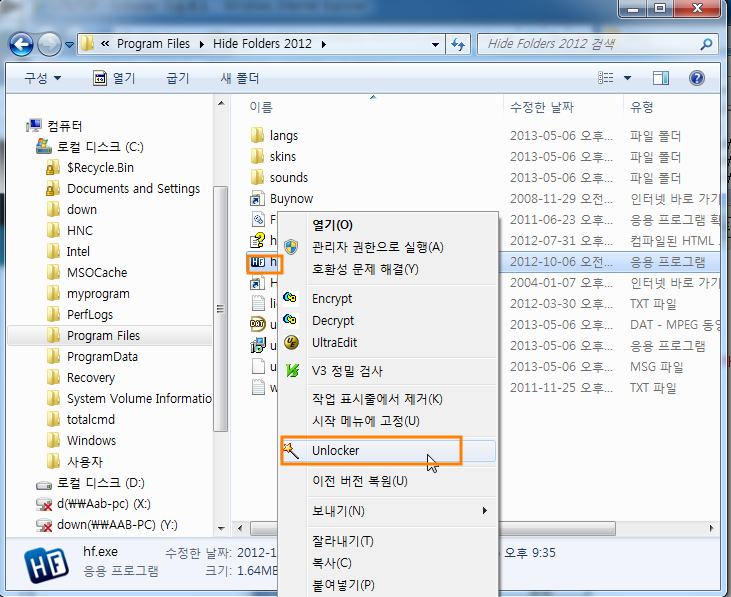Choose 잘라내기(T) from context menu
The image size is (731, 597).
click(x=388, y=541)
